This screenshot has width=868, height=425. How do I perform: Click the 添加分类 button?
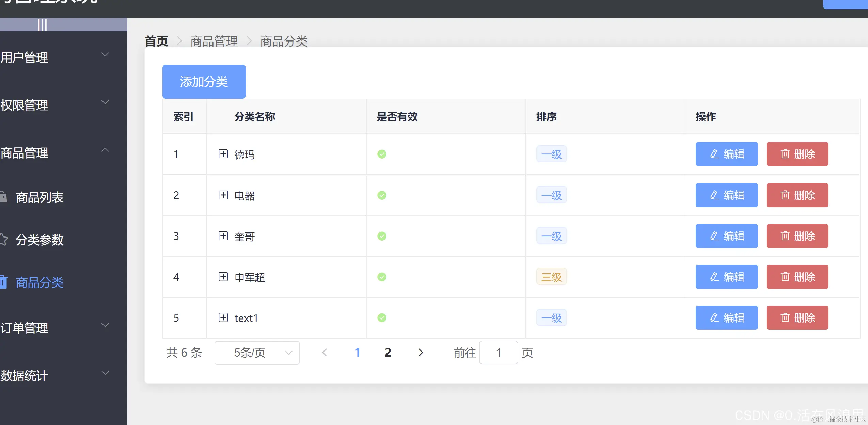tap(204, 82)
